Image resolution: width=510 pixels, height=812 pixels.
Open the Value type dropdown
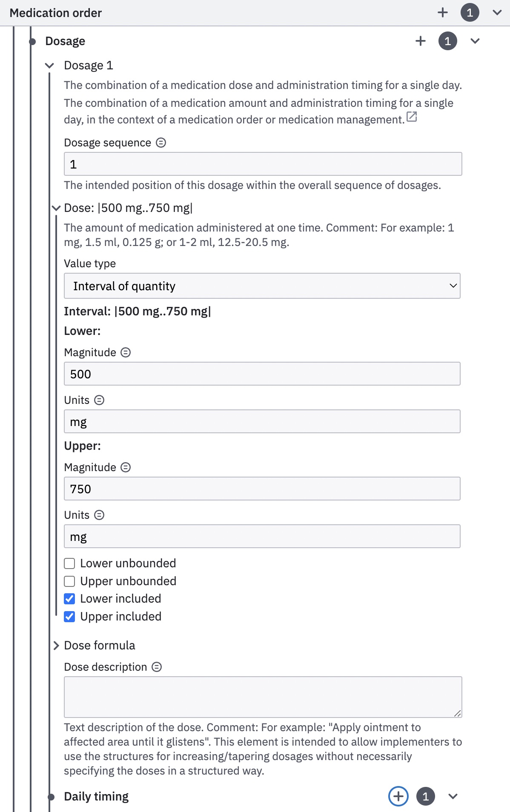click(x=262, y=286)
